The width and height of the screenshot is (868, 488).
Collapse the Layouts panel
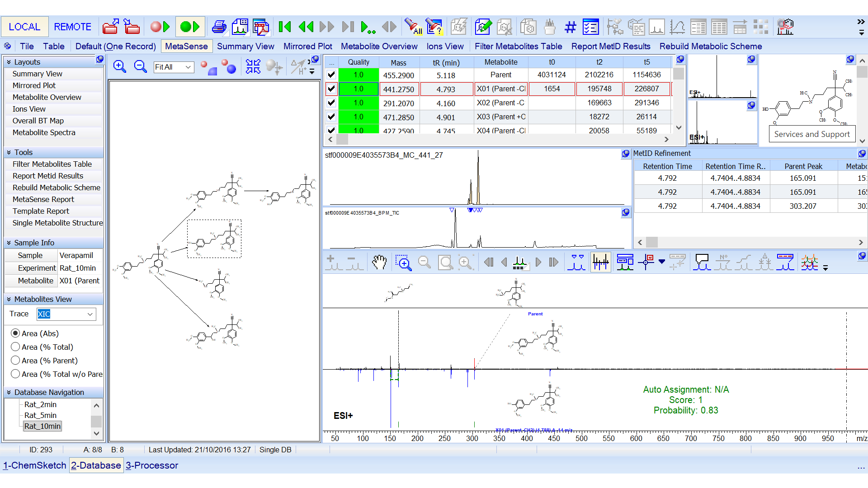(9, 62)
